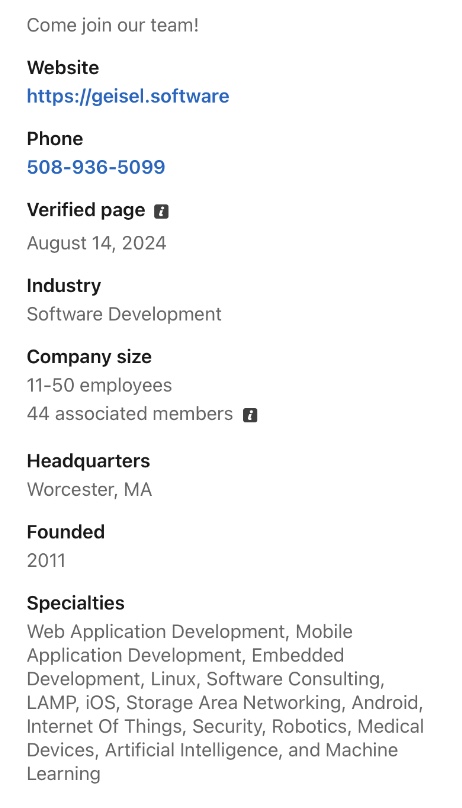This screenshot has height=808, width=462.
Task: Click the Come join our team text
Action: tap(113, 25)
